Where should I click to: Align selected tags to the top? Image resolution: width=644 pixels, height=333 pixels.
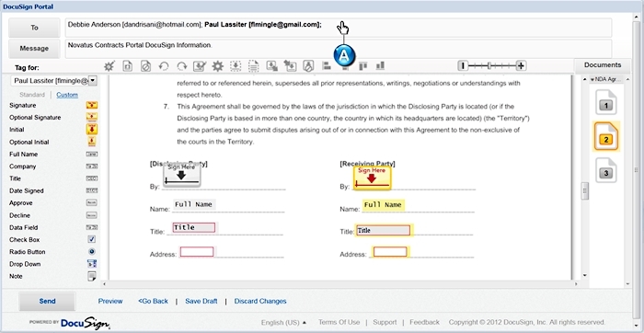(363, 65)
